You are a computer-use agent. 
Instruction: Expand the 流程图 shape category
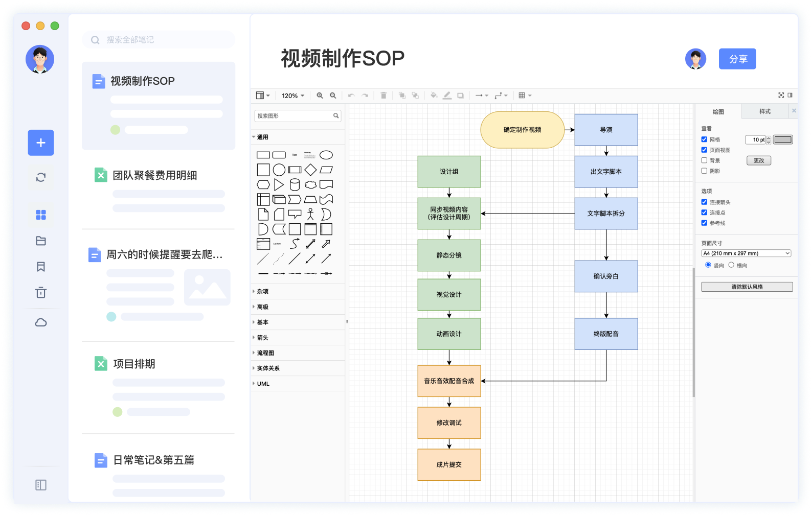265,353
